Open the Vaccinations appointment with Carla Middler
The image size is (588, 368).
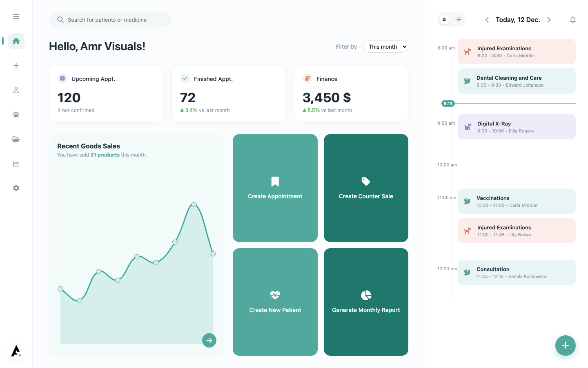[517, 201]
